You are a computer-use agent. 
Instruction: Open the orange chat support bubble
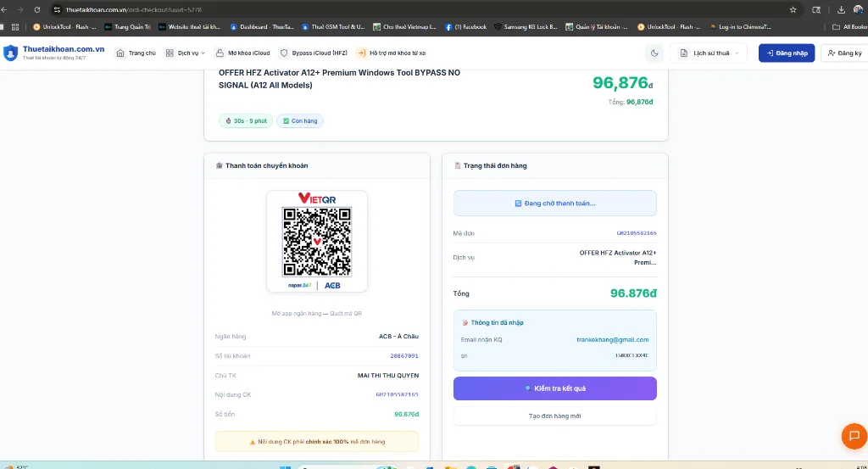pos(854,436)
